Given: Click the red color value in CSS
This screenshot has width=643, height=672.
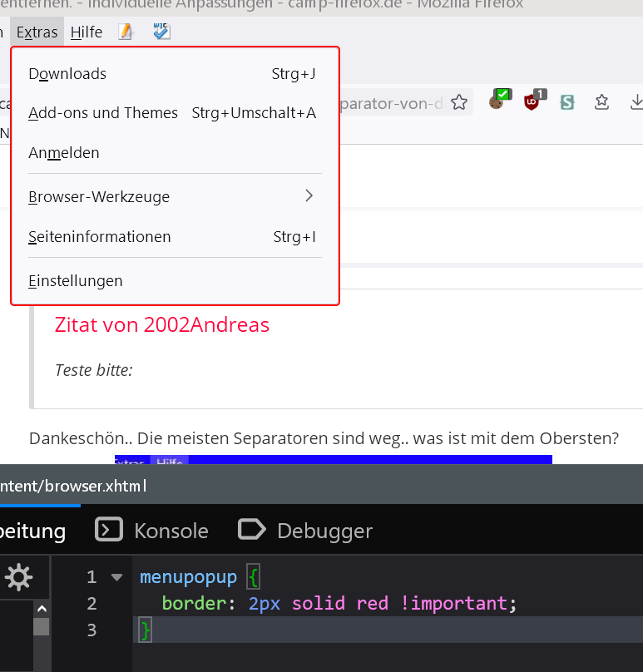Looking at the screenshot, I should tap(373, 604).
